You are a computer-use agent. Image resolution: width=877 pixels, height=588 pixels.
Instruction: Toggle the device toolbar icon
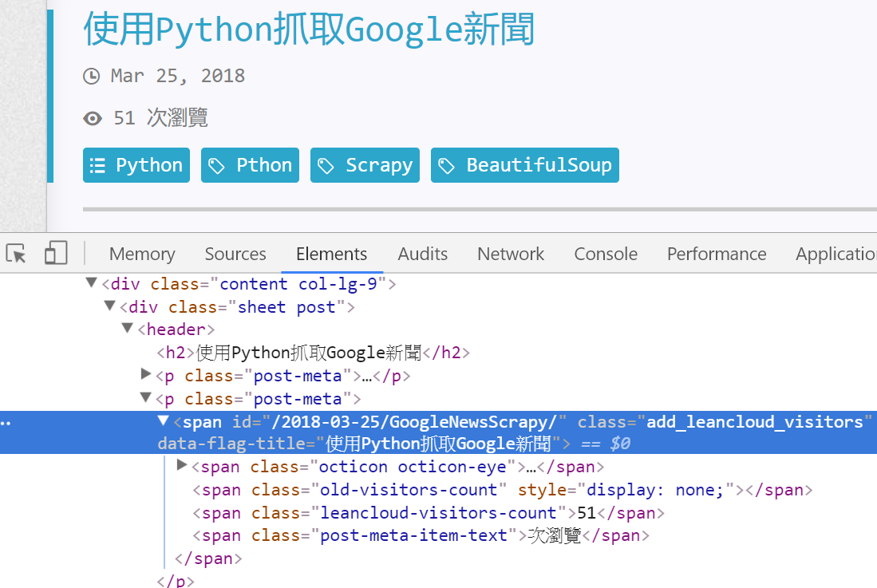click(56, 253)
